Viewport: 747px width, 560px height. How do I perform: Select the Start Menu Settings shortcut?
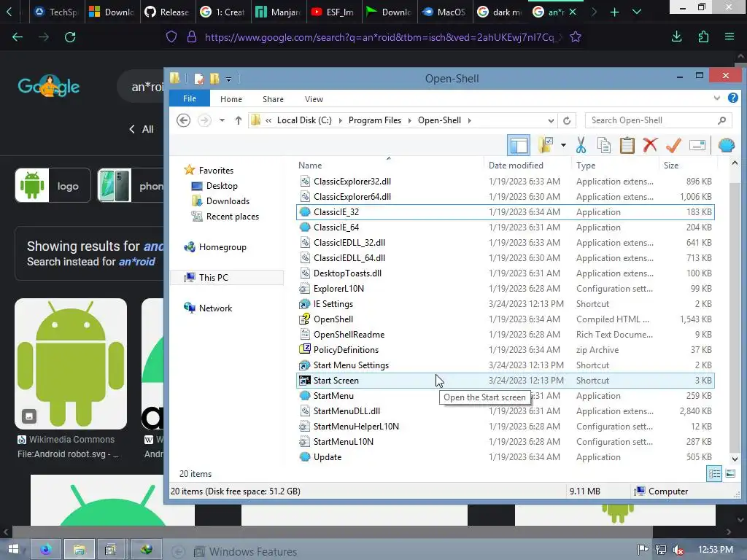pyautogui.click(x=505, y=365)
